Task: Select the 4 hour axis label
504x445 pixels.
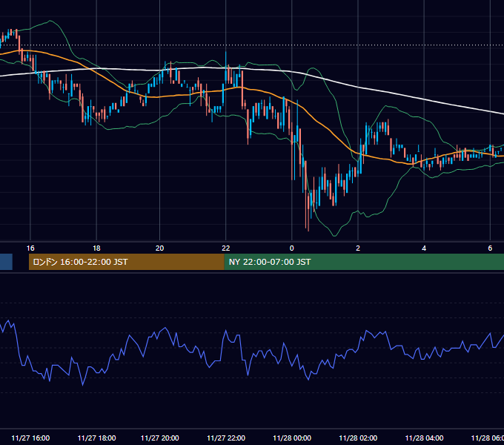Action: click(424, 248)
